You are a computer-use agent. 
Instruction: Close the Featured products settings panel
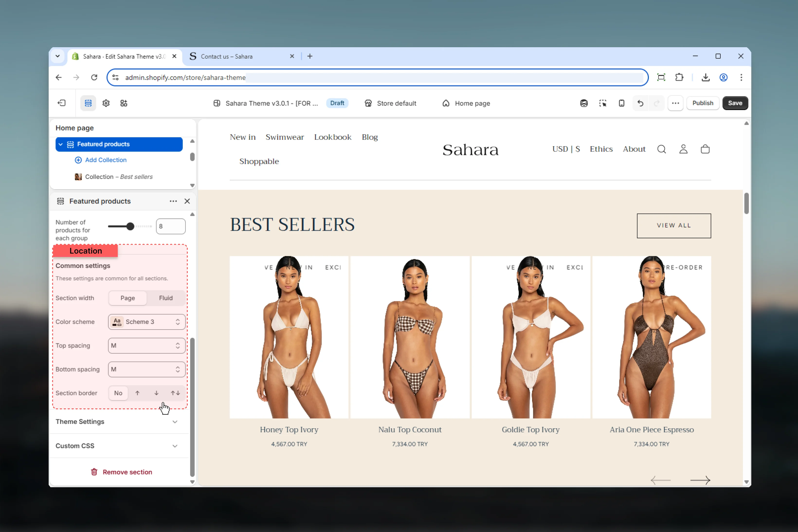[187, 201]
